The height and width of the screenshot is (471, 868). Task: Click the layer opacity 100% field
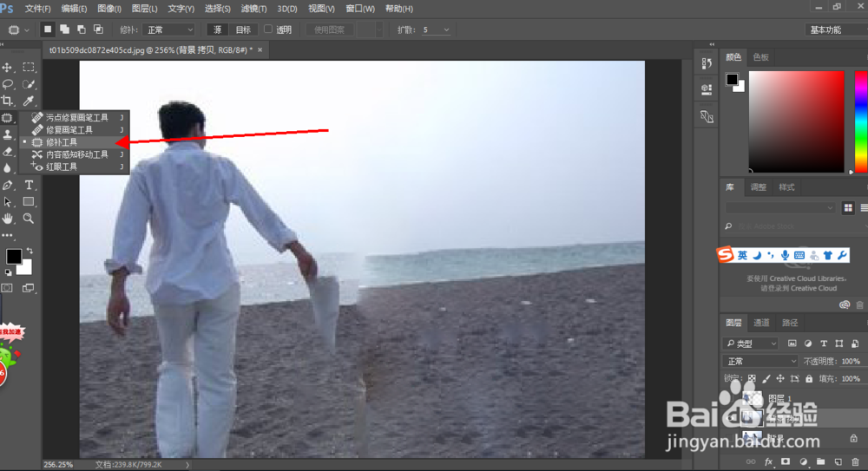click(851, 362)
